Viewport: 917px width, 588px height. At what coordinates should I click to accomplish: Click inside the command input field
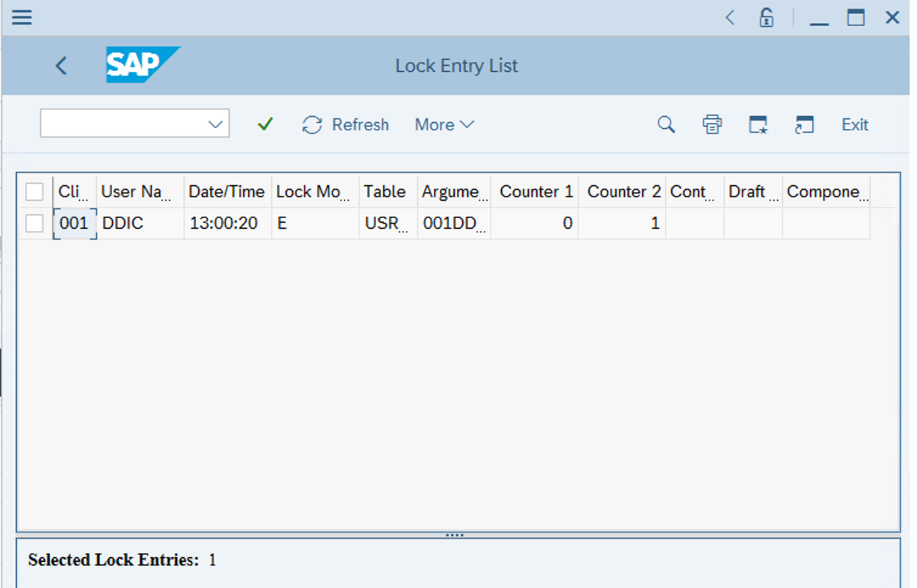(121, 124)
